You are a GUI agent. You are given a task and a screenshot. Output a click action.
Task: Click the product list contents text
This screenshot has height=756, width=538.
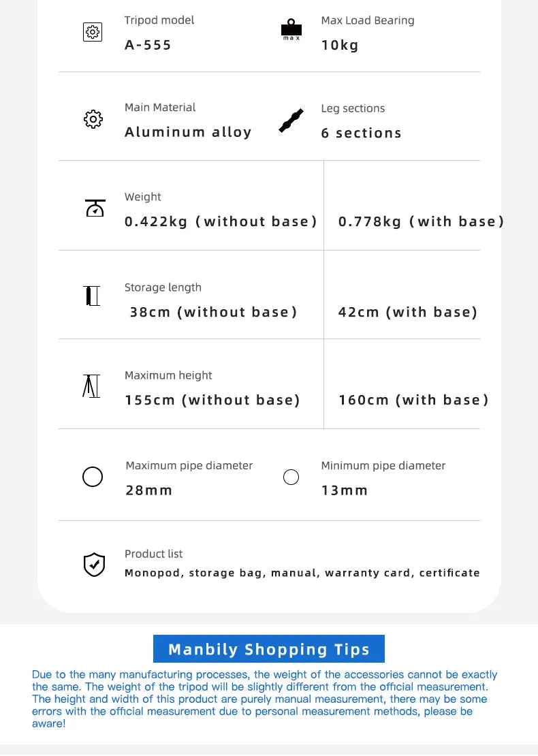302,573
